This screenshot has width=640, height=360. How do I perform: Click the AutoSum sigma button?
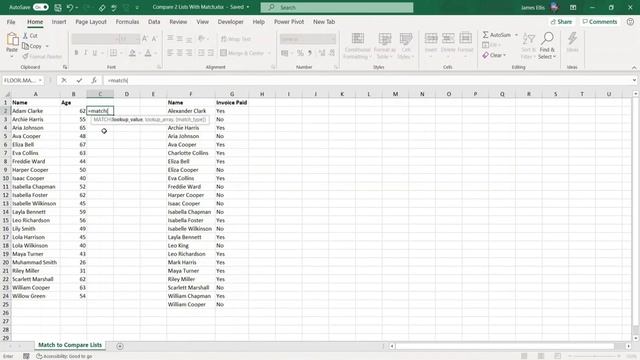pyautogui.click(x=496, y=35)
